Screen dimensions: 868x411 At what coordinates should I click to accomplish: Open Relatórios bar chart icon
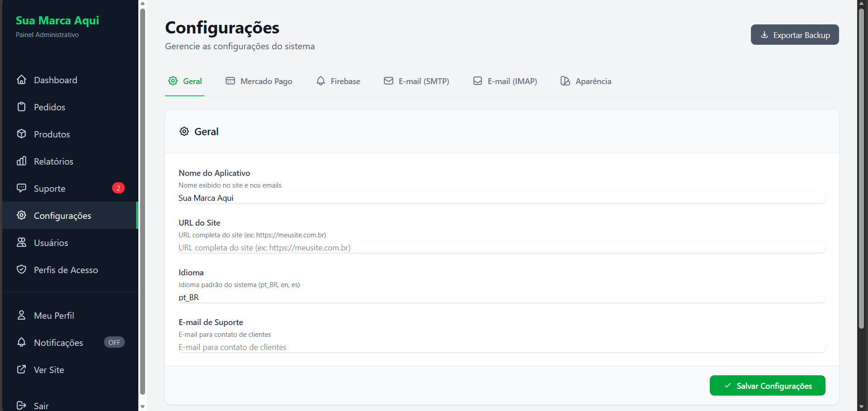pyautogui.click(x=21, y=161)
